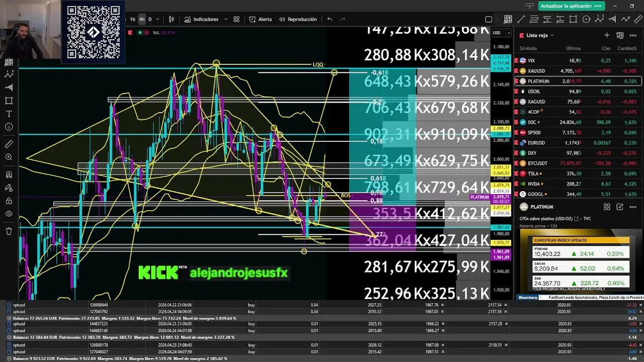Screen dimensions: 644x362
Task: Select SP500 in the watchlist
Action: [x=578, y=133]
